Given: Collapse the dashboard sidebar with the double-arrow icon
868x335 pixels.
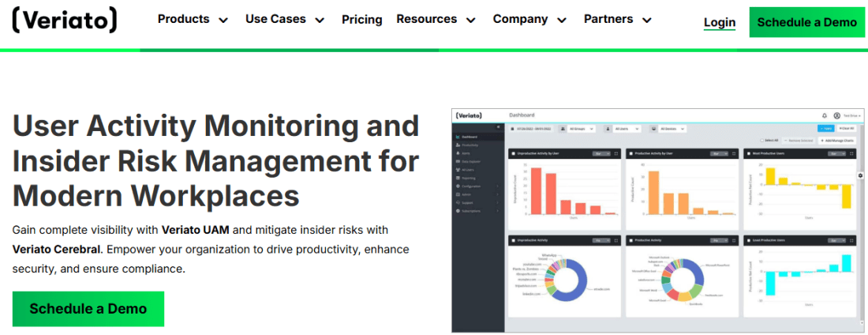Looking at the screenshot, I should (x=498, y=127).
